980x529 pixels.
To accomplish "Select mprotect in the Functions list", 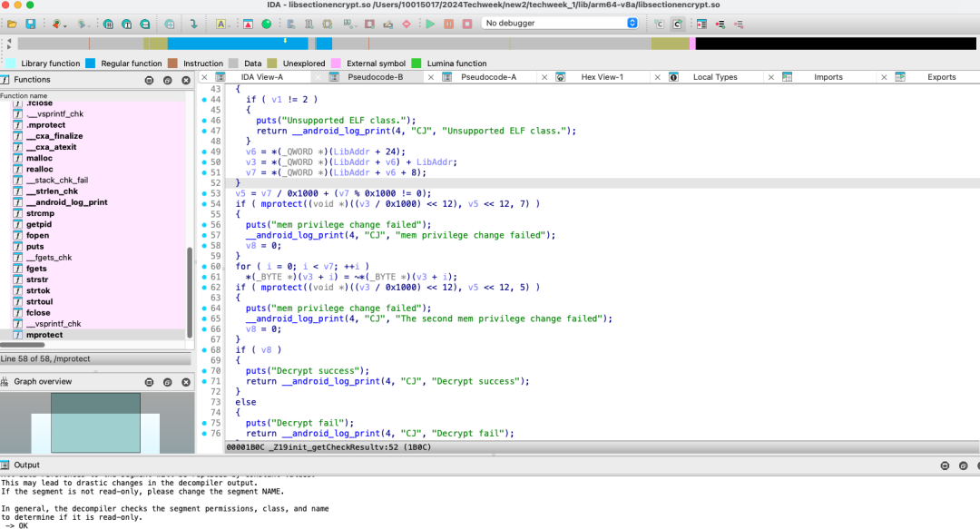I will click(x=45, y=335).
